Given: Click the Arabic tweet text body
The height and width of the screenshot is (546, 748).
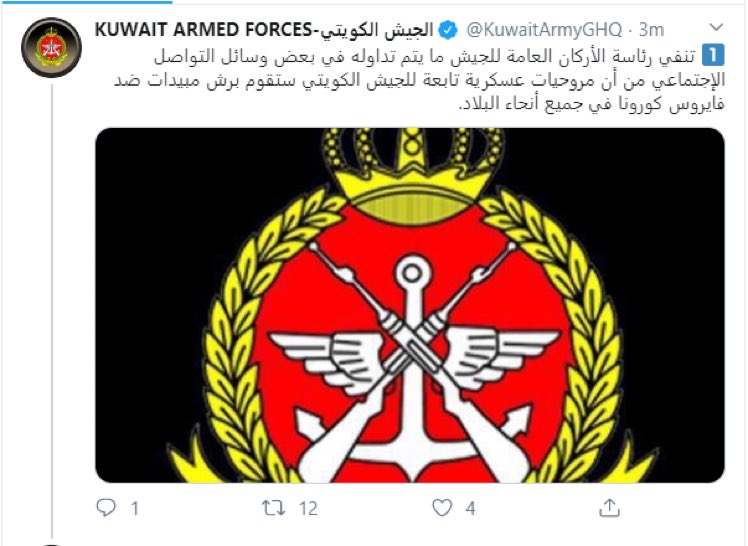Looking at the screenshot, I should [419, 80].
